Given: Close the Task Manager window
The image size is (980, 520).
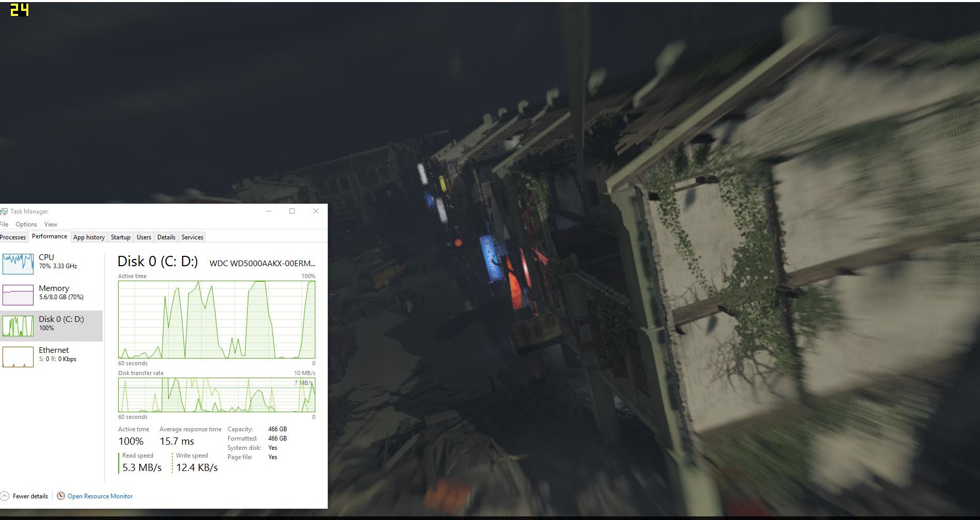Looking at the screenshot, I should coord(316,211).
